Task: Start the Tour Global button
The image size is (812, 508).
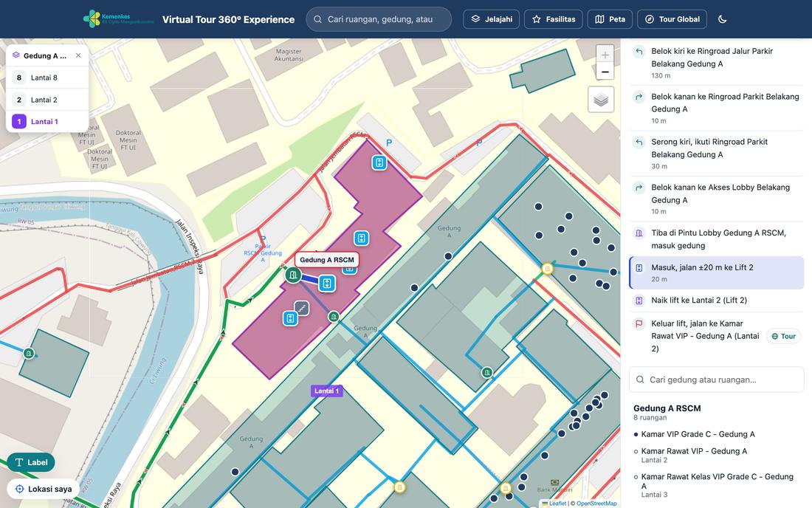Action: click(672, 19)
